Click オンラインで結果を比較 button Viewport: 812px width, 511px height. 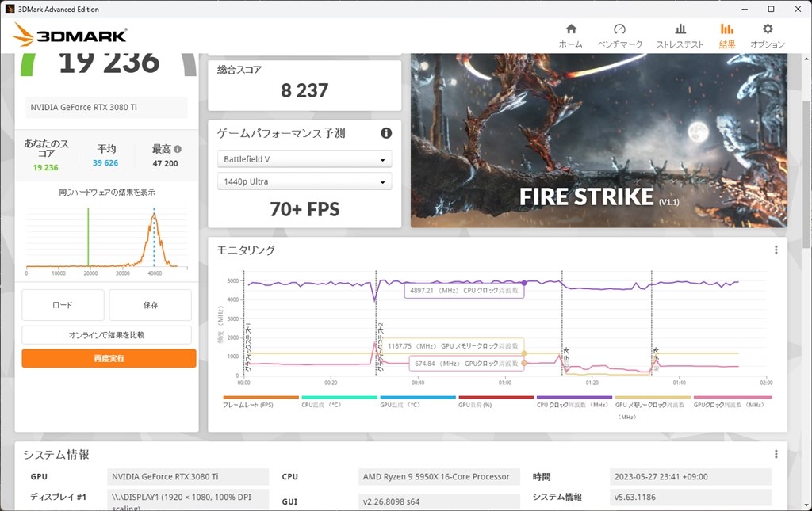point(107,335)
